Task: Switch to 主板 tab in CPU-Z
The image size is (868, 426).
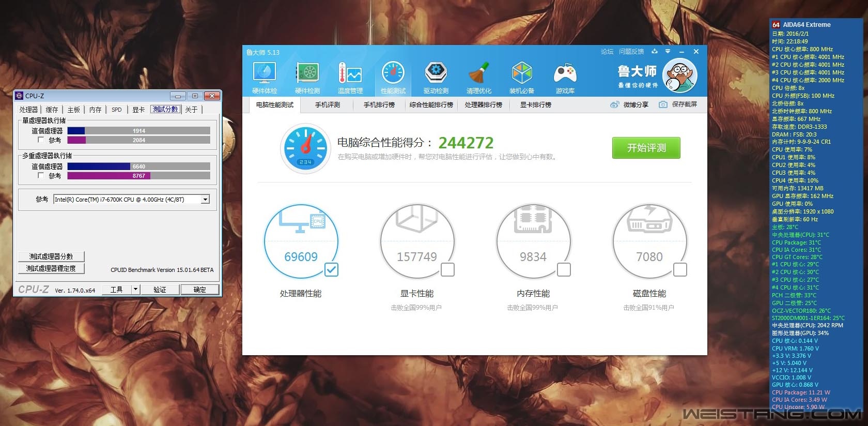Action: [74, 110]
